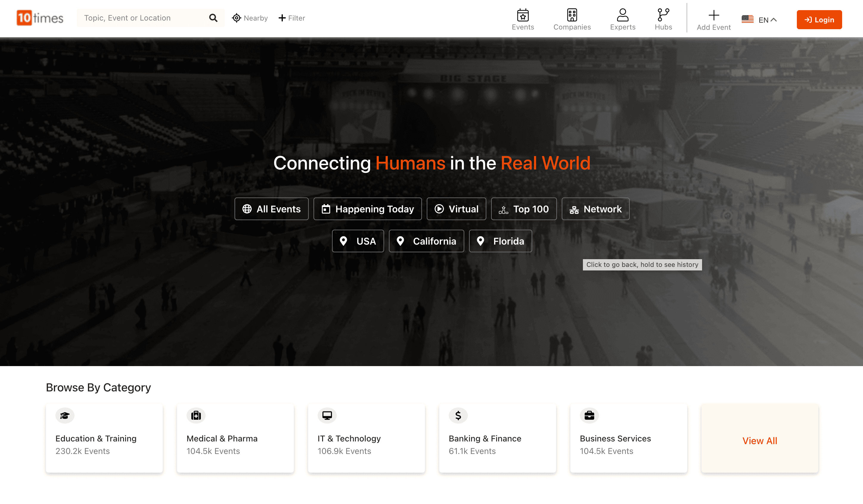
Task: Click View All categories link
Action: click(759, 441)
